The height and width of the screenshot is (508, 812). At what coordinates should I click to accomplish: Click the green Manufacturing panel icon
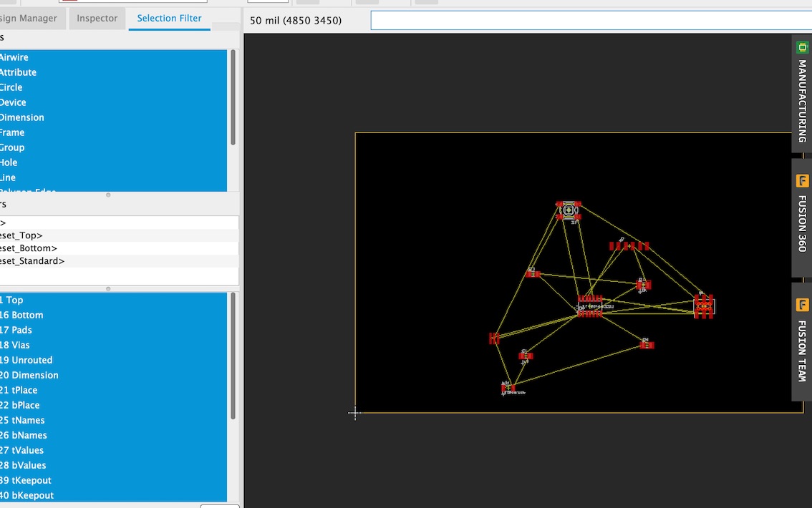point(802,48)
